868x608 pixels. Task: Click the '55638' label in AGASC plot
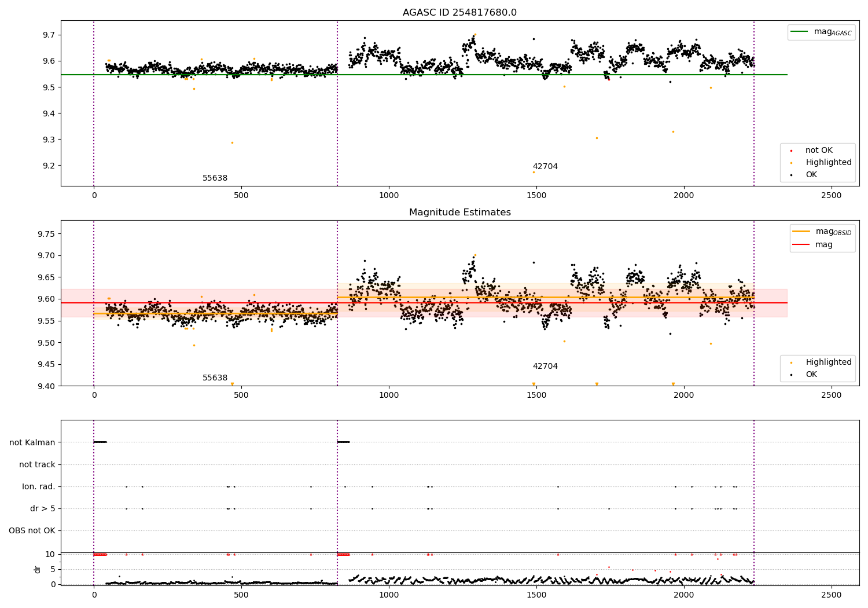pyautogui.click(x=215, y=178)
